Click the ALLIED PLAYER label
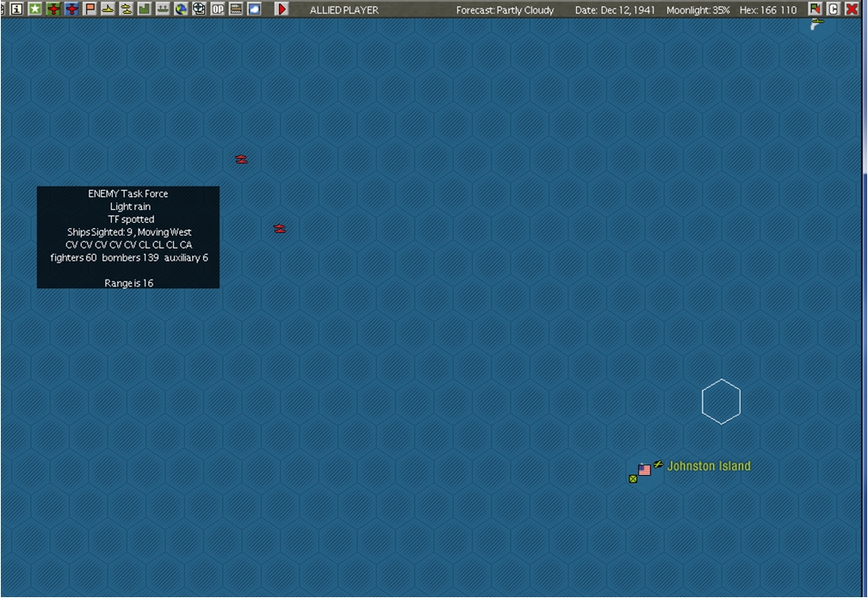 (x=344, y=10)
